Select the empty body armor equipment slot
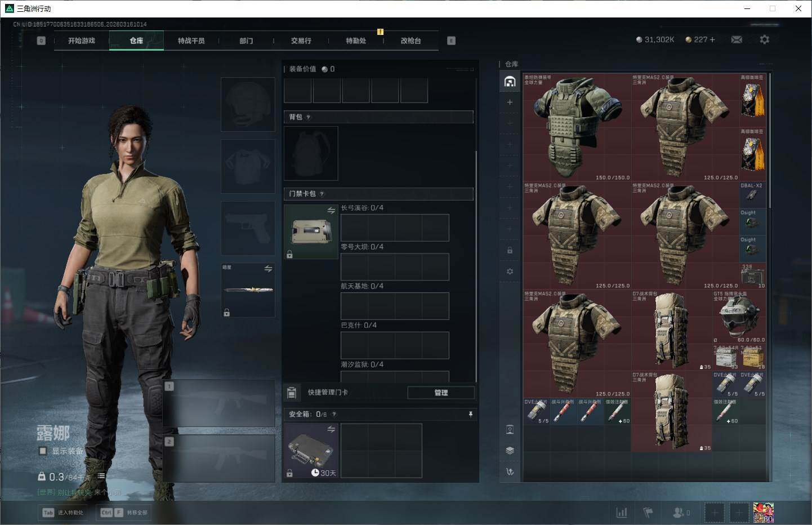812x525 pixels. click(x=248, y=167)
